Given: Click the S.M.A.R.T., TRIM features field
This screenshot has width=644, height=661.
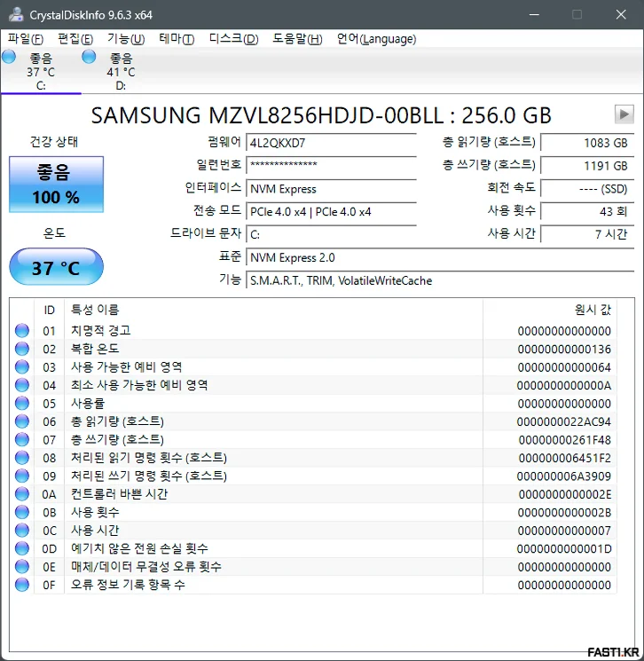Looking at the screenshot, I should (440, 280).
